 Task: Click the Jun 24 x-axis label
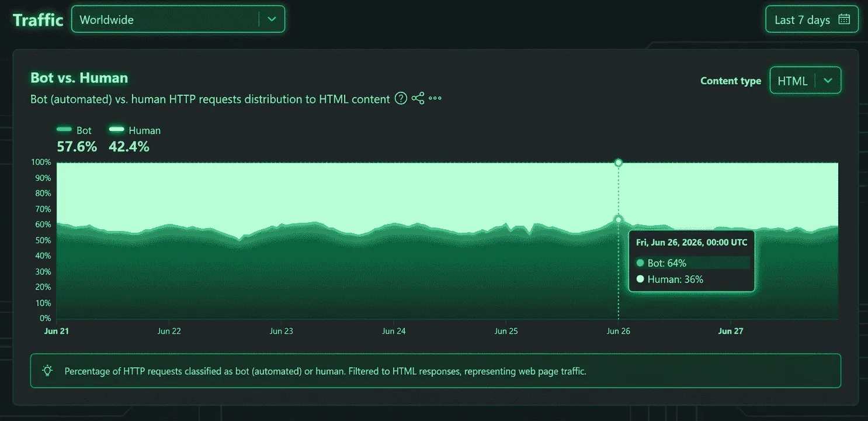point(394,331)
